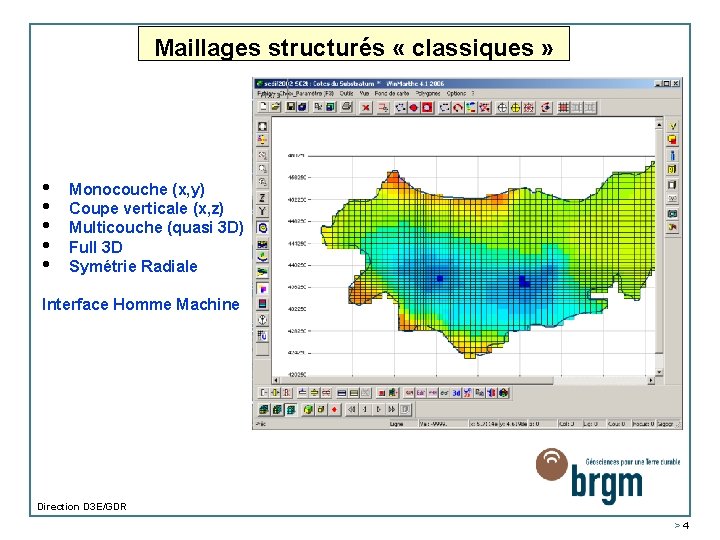
Task: Click the 'Symétrie Radiale' bullet text
Action: pyautogui.click(x=133, y=266)
